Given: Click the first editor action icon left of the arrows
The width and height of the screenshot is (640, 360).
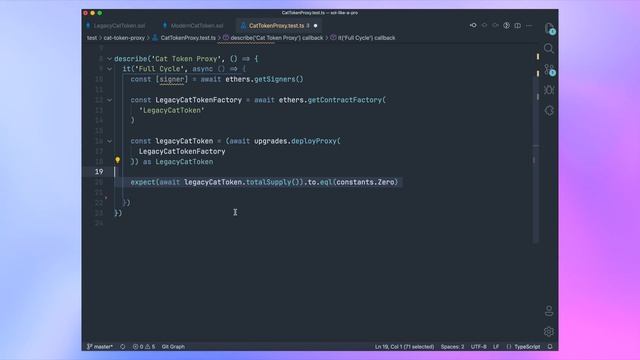Looking at the screenshot, I should click(473, 25).
